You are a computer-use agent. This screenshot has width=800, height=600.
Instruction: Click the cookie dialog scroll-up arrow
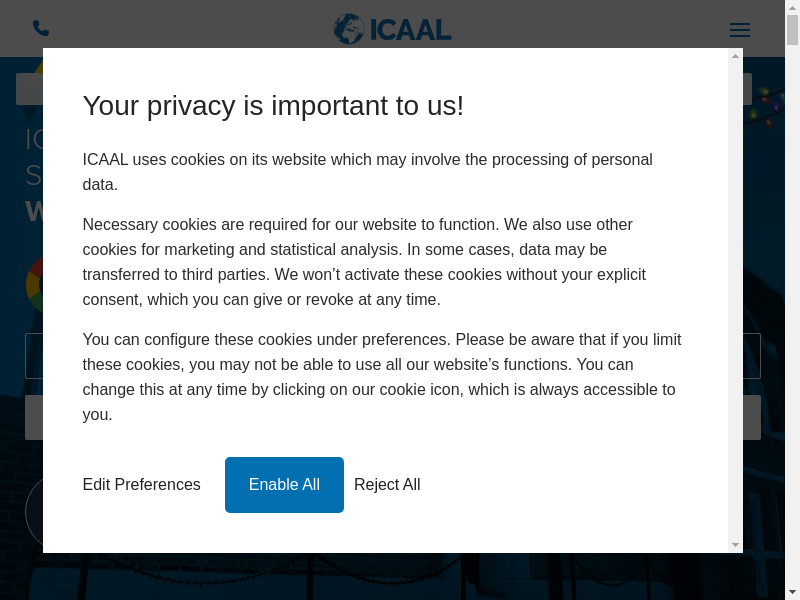click(736, 56)
